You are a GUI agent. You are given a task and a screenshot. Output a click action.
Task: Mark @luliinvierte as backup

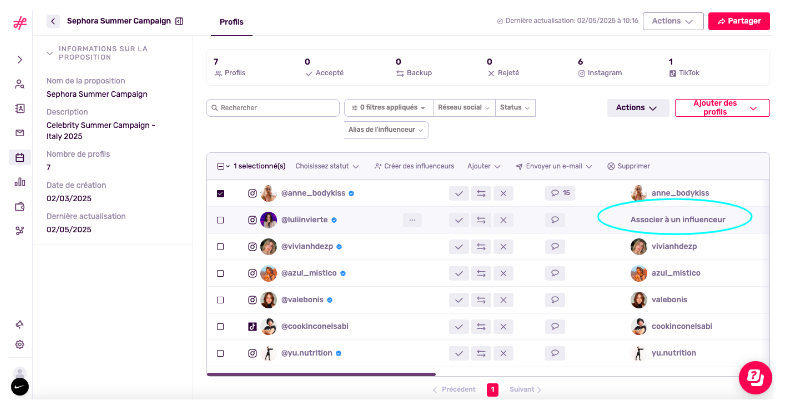coord(481,220)
